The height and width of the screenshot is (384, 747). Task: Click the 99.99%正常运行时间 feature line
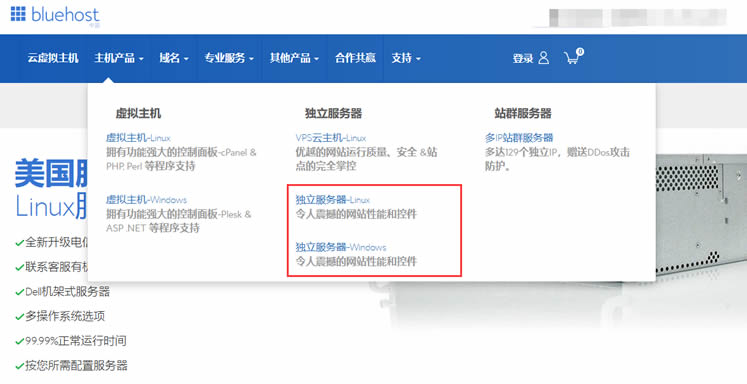point(71,341)
